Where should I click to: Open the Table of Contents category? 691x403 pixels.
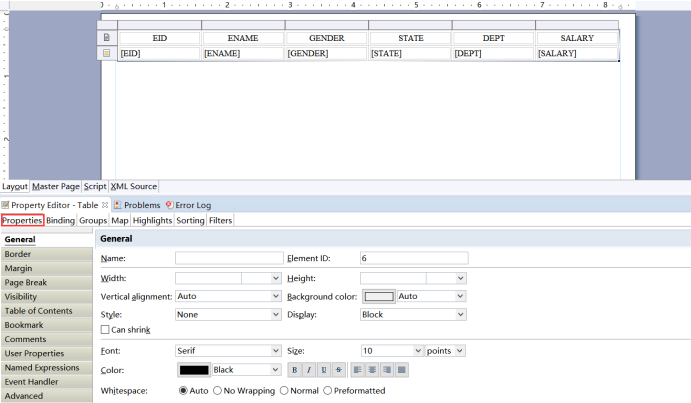click(47, 311)
